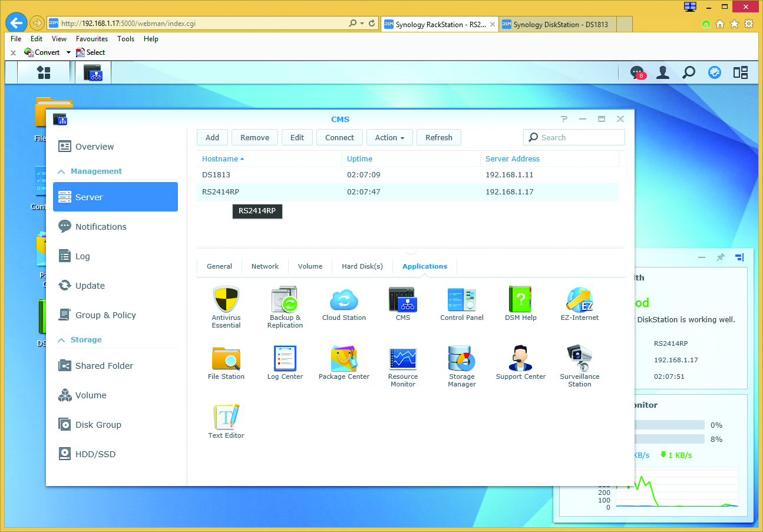Click the Remove button
The width and height of the screenshot is (763, 532).
tap(255, 137)
